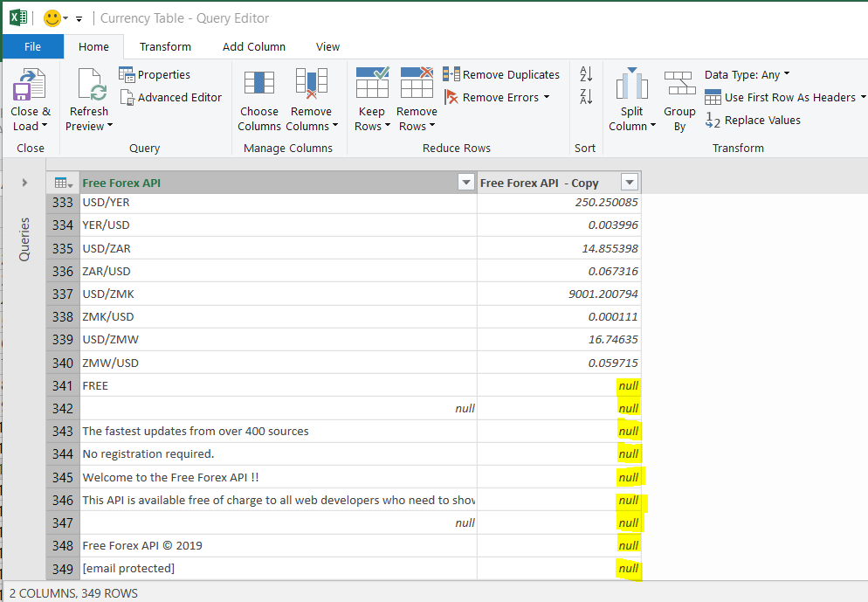Click the null cell in row 347 first column

tap(279, 522)
